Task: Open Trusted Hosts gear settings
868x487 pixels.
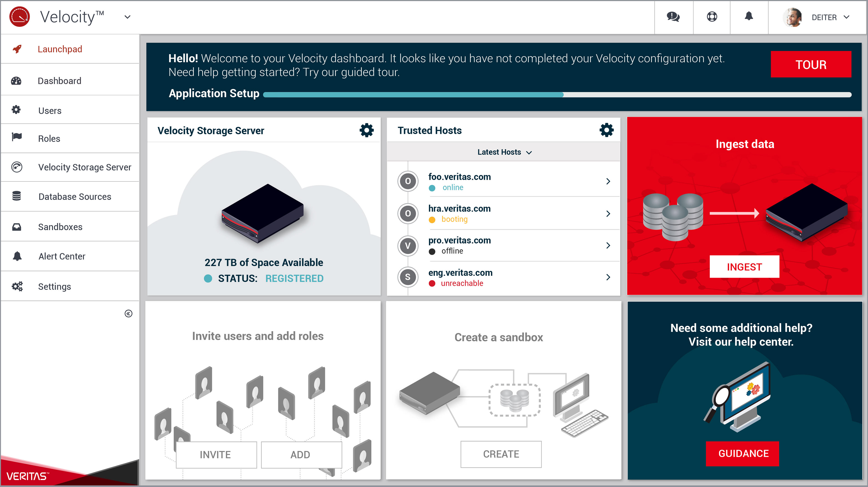Action: (606, 130)
